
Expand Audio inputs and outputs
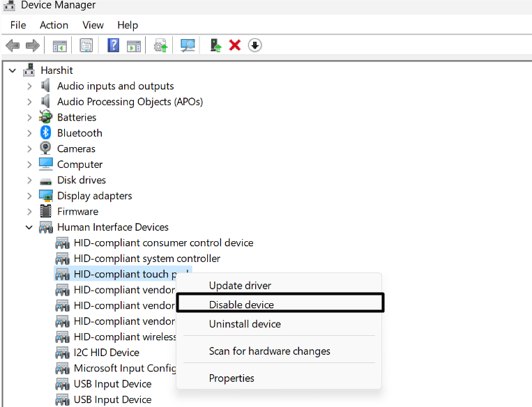(29, 86)
